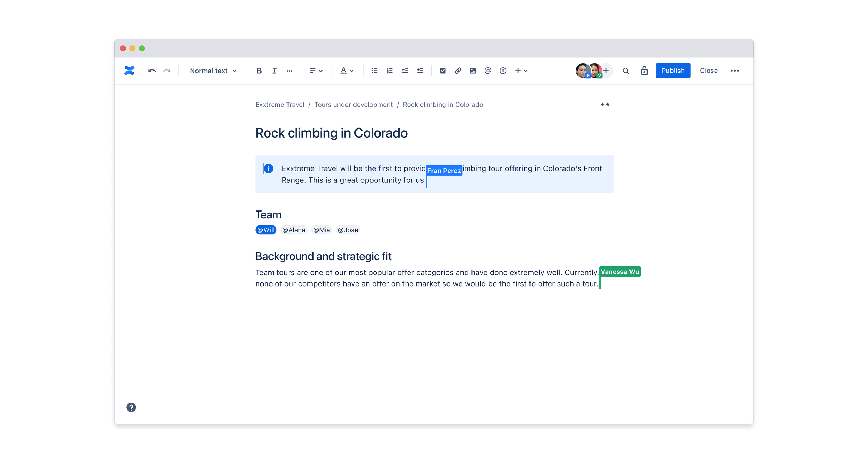The height and width of the screenshot is (463, 868).
Task: Click the Confluence logo icon
Action: (129, 71)
